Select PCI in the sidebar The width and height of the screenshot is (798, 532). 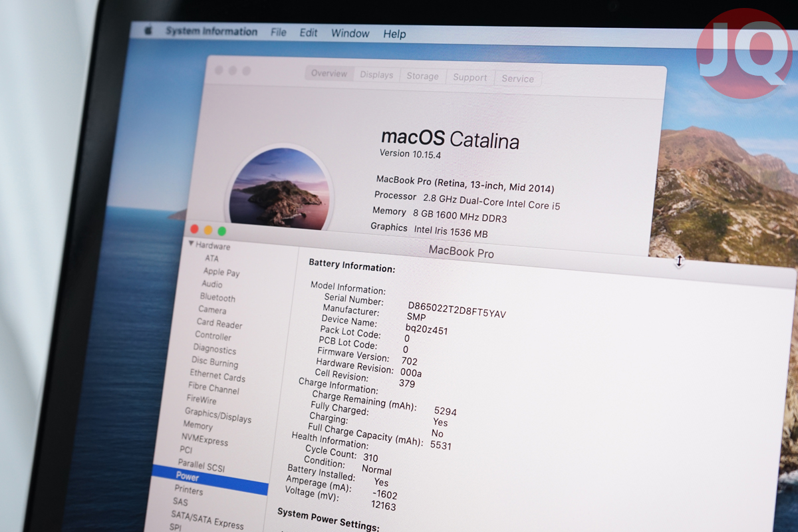click(x=186, y=450)
